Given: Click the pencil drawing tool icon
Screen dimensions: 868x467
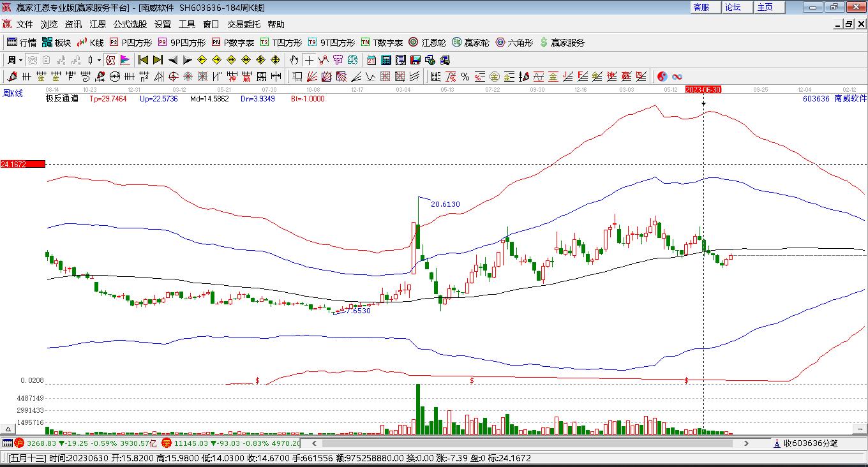Looking at the screenshot, I should [x=12, y=77].
